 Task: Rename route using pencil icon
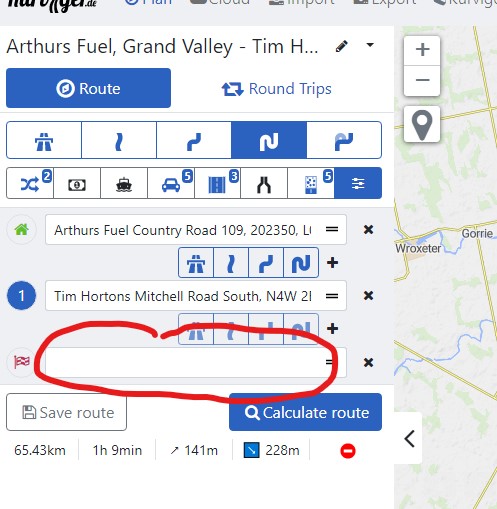[x=342, y=46]
